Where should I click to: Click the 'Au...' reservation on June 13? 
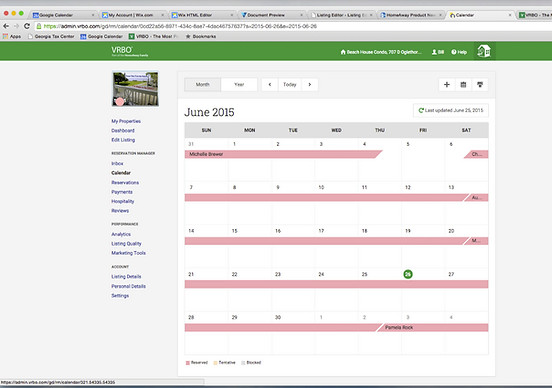coord(477,198)
